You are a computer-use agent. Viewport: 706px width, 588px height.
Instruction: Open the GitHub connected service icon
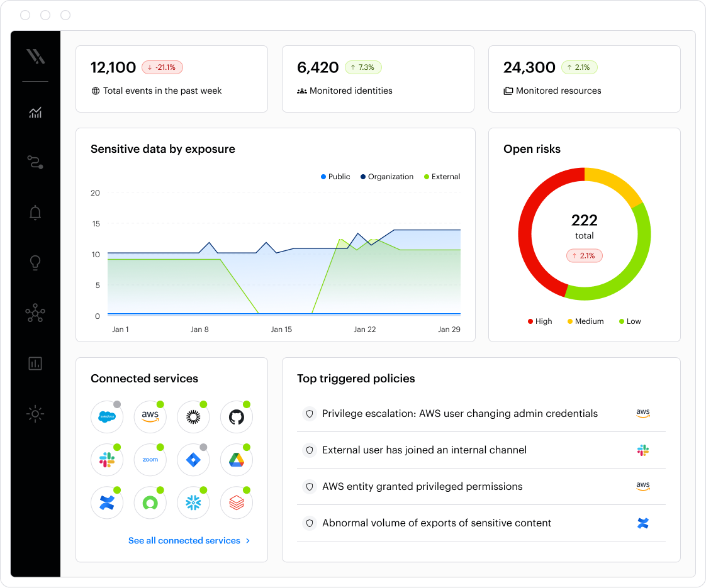point(236,417)
